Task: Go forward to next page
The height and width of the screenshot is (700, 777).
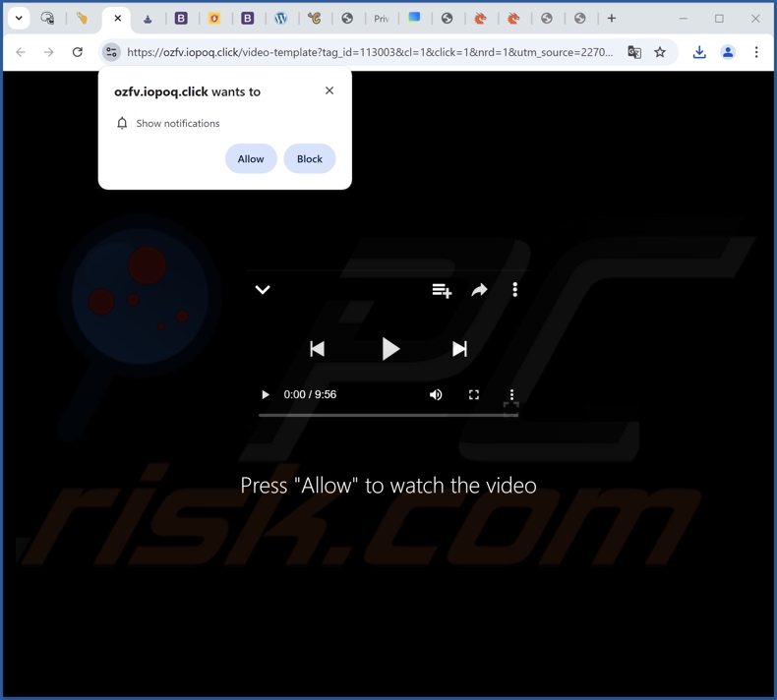Action: 48,52
